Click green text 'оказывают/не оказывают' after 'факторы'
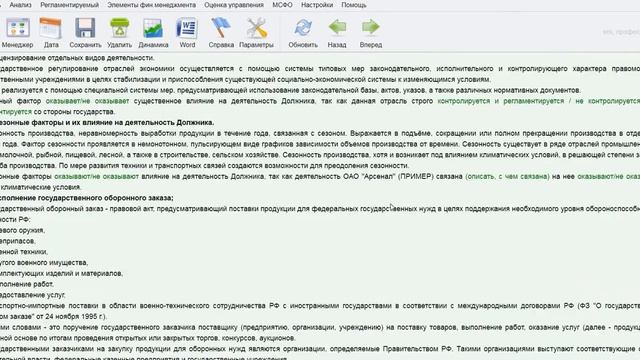Screen dimensions: 640x360 [97, 176]
